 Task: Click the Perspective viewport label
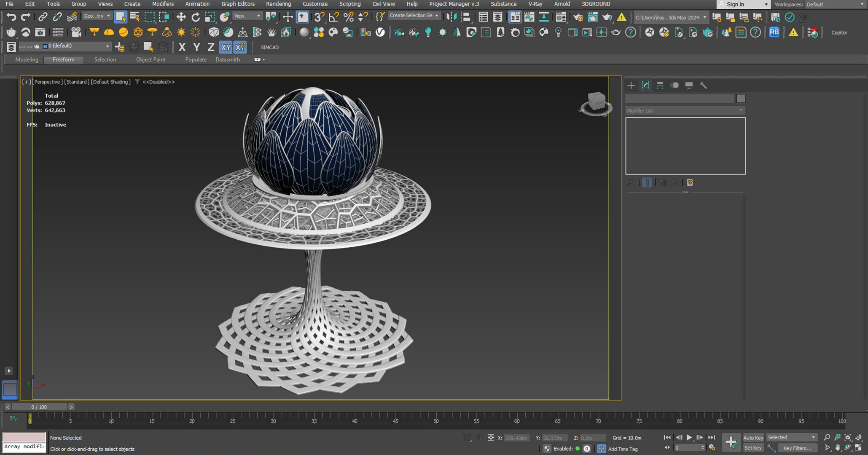[47, 82]
